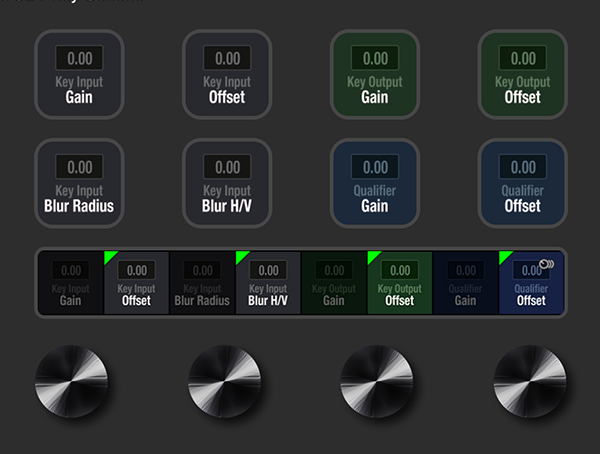Viewport: 600px width, 454px height.
Task: Choose the green rounded Key Output Offset button
Action: 523,74
